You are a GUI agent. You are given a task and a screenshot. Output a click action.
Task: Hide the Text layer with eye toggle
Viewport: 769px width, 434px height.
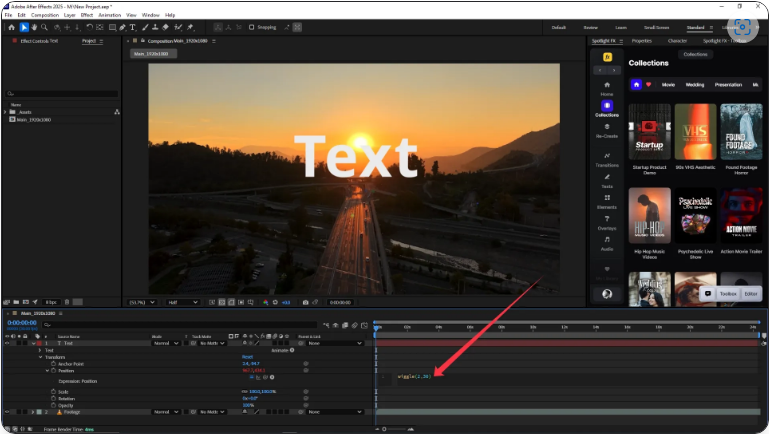pyautogui.click(x=7, y=343)
